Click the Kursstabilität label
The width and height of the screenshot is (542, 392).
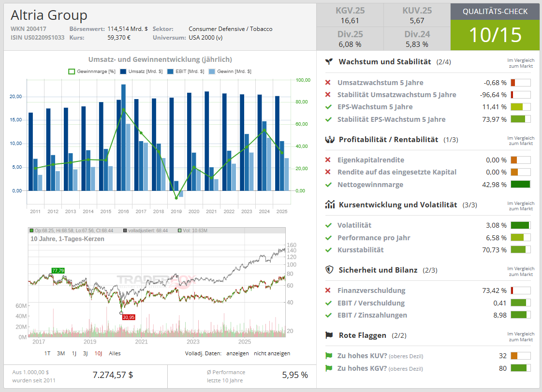click(361, 250)
